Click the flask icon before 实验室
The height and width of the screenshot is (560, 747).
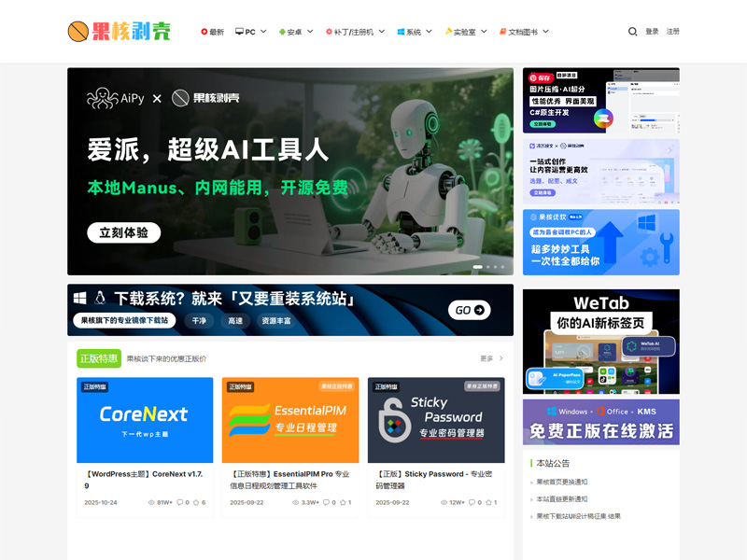tap(449, 31)
